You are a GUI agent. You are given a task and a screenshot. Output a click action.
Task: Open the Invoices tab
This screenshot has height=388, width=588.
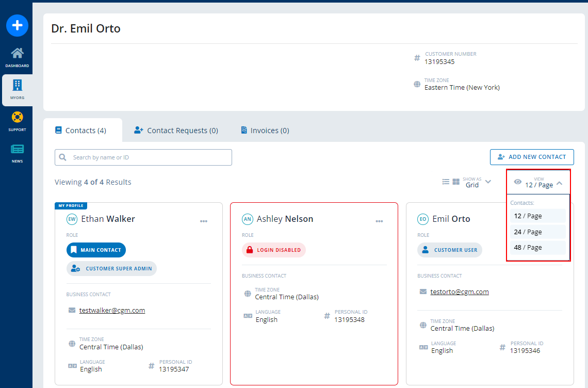click(264, 130)
